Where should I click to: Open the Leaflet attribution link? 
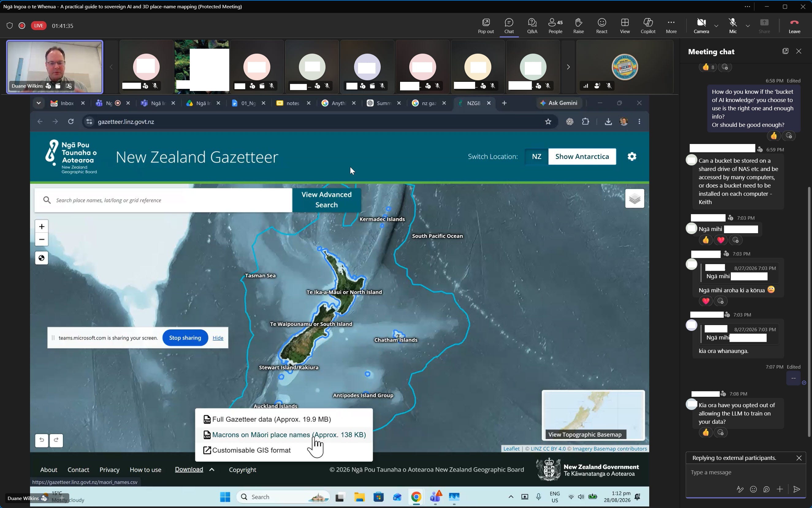point(511,449)
